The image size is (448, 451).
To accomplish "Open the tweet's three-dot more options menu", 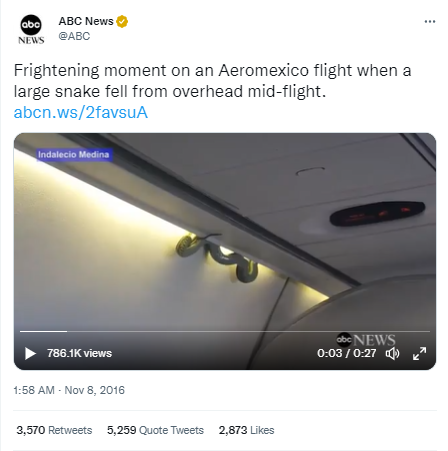I will 430,22.
